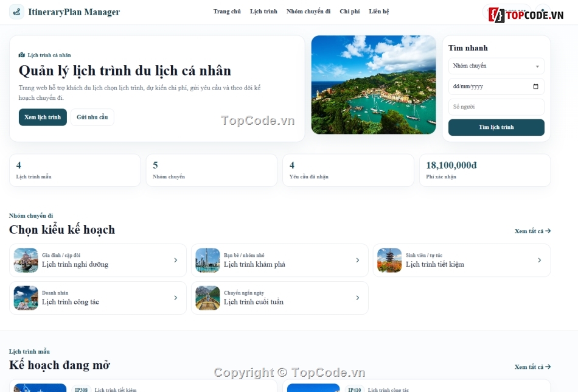
Task: Click the chevron on Lịch trình công tác
Action: 175,298
